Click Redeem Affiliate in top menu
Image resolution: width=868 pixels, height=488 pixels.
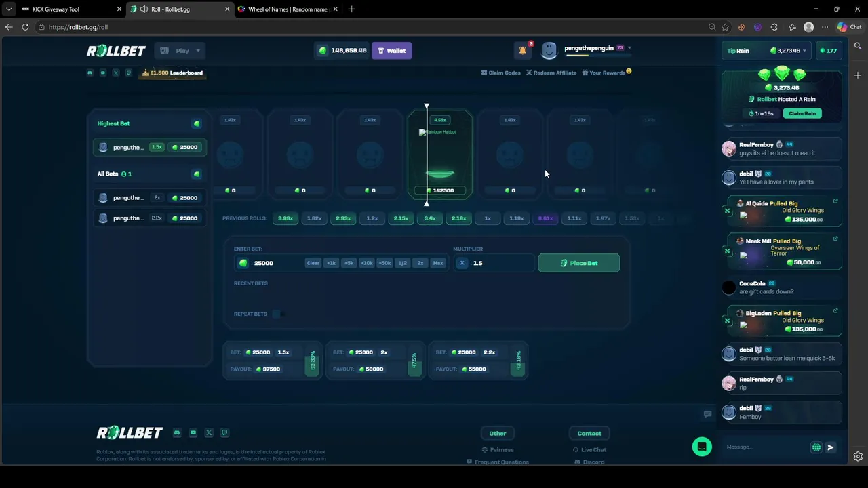pyautogui.click(x=551, y=73)
